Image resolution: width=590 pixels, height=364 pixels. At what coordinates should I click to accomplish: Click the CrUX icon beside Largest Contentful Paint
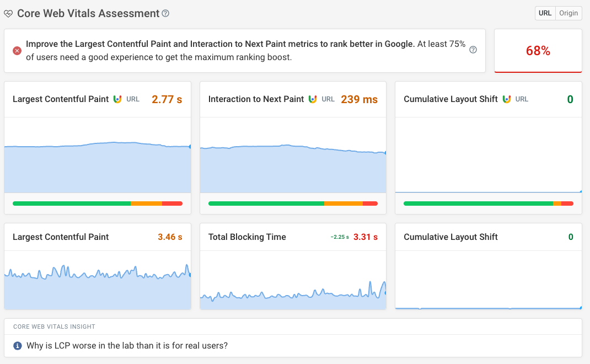117,99
